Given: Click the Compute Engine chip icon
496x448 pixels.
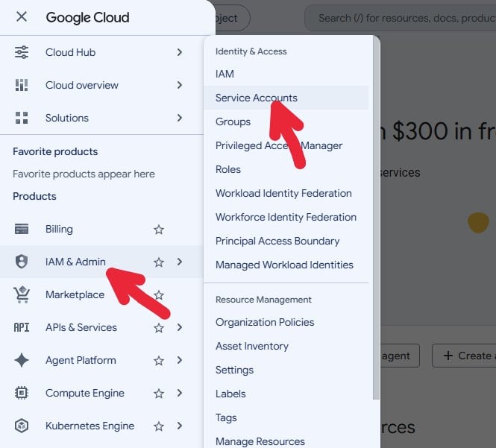Looking at the screenshot, I should [22, 393].
